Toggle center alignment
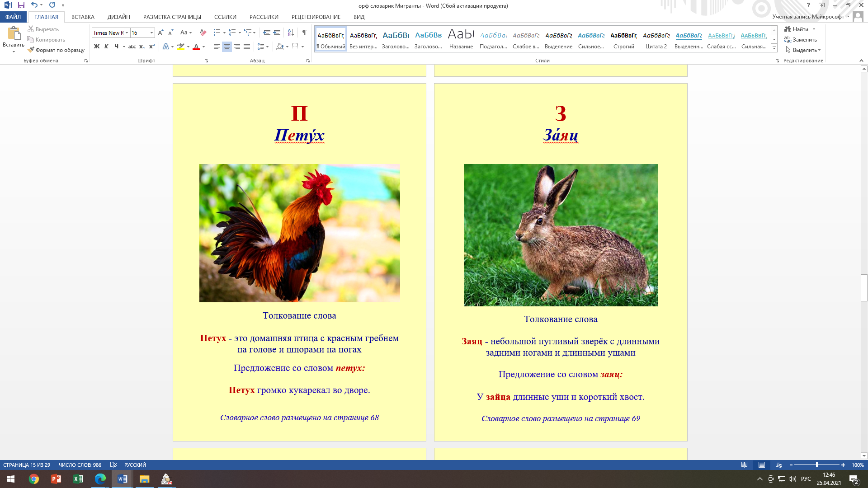 [226, 47]
